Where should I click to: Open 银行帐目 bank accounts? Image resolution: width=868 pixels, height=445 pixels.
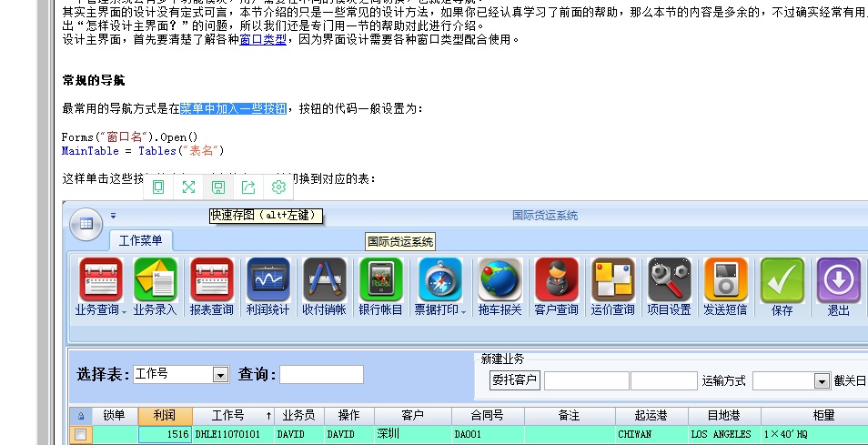coord(380,280)
